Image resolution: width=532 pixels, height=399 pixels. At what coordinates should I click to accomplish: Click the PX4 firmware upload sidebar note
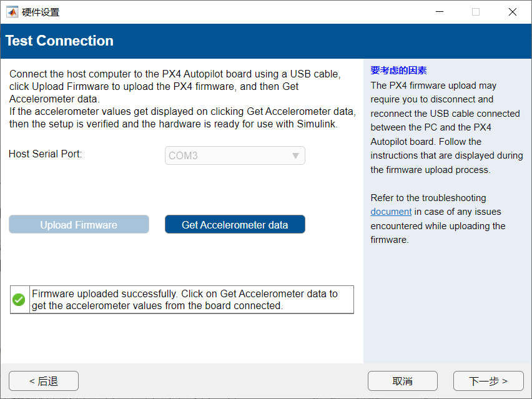446,127
